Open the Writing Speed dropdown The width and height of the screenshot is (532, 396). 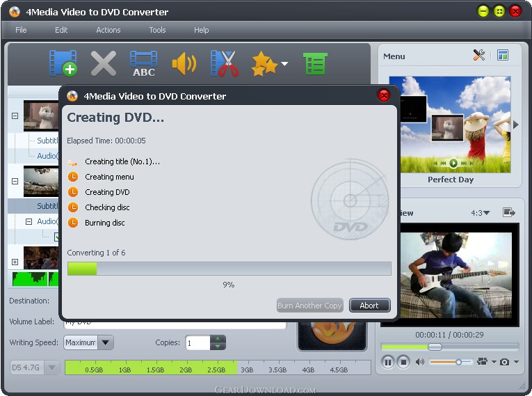[106, 342]
